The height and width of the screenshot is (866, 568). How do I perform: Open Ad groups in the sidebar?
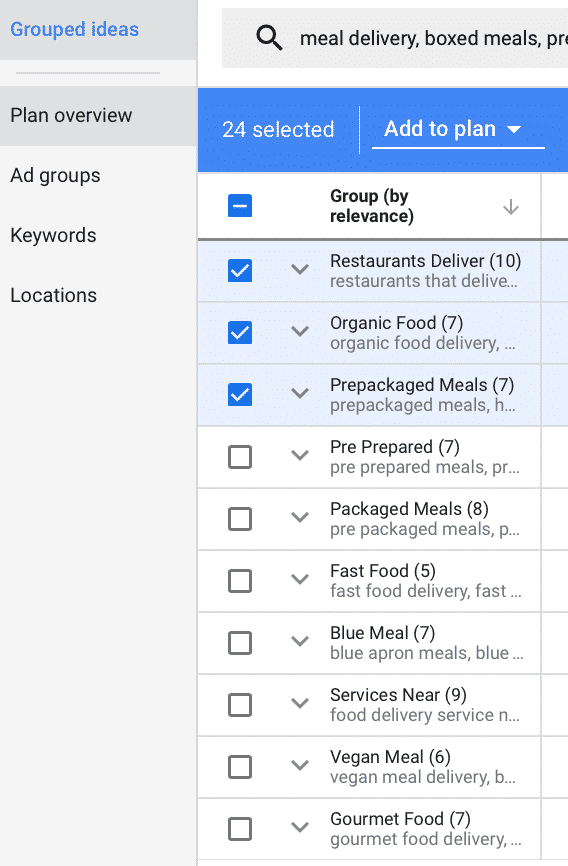[x=98, y=176]
